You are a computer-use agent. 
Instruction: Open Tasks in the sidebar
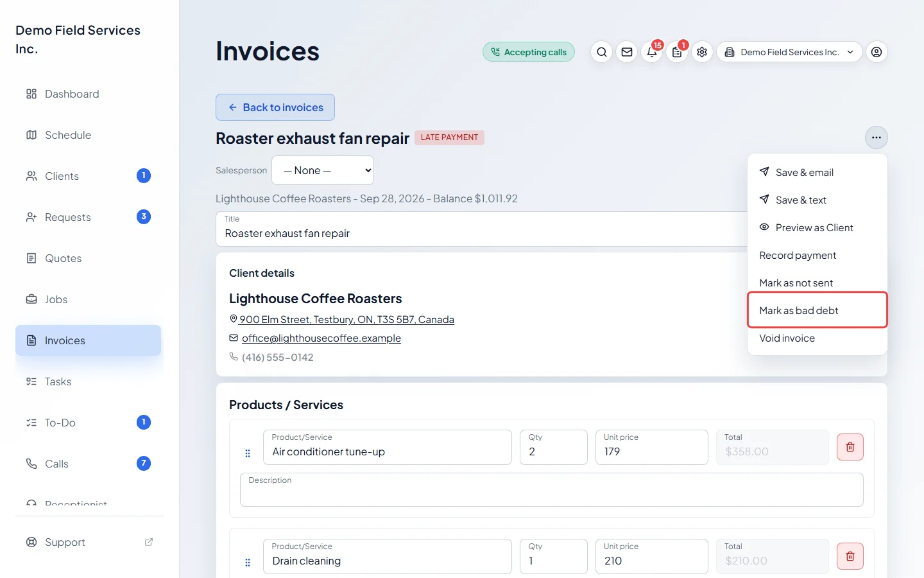(x=89, y=381)
